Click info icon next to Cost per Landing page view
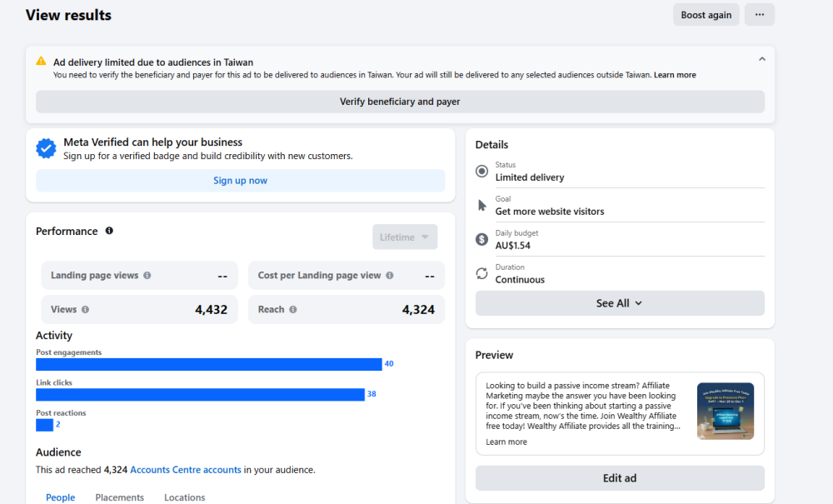Viewport: 833px width, 504px height. 390,276
